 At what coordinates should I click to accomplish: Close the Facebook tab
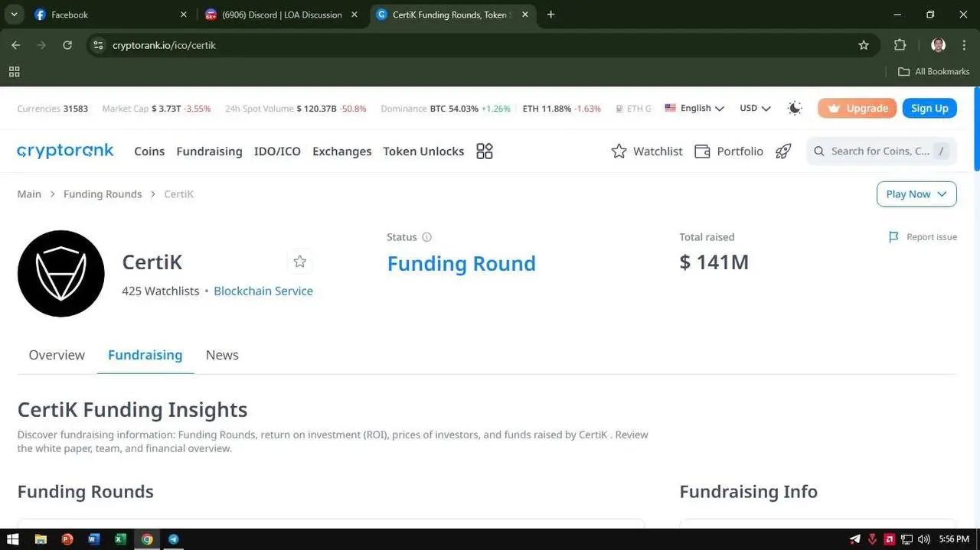183,15
